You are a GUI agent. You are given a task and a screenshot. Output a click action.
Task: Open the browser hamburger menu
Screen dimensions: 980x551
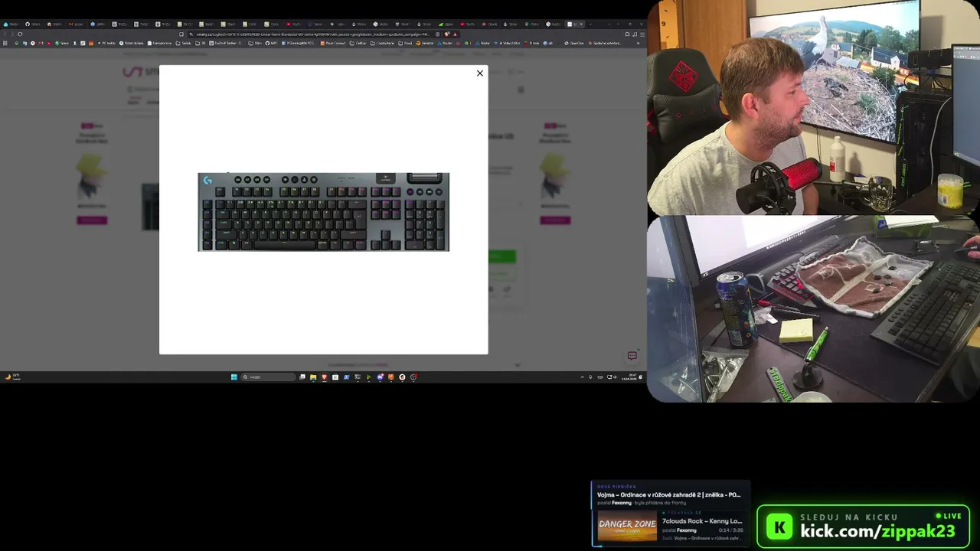[642, 34]
